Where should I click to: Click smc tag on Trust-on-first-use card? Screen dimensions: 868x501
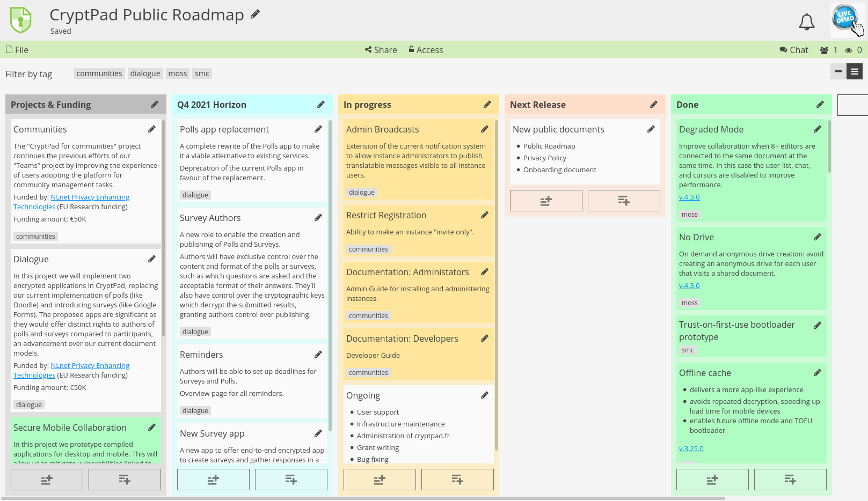click(x=688, y=350)
